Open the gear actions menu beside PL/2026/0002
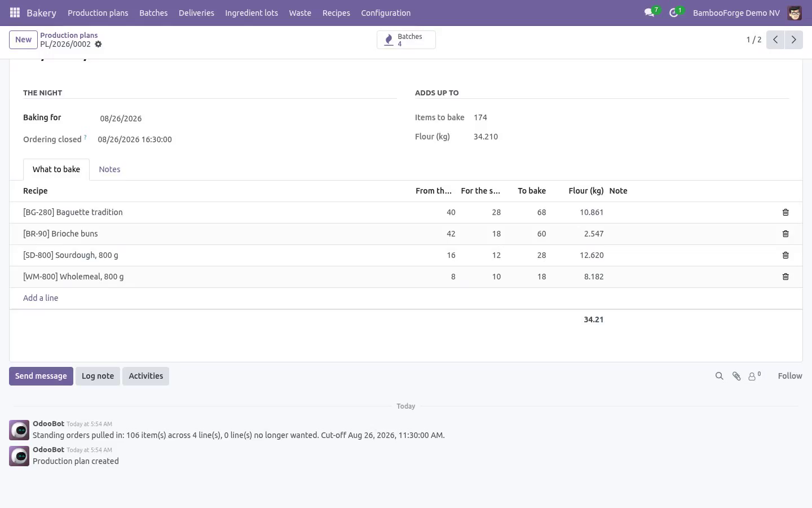Viewport: 812px width, 508px height. click(98, 44)
